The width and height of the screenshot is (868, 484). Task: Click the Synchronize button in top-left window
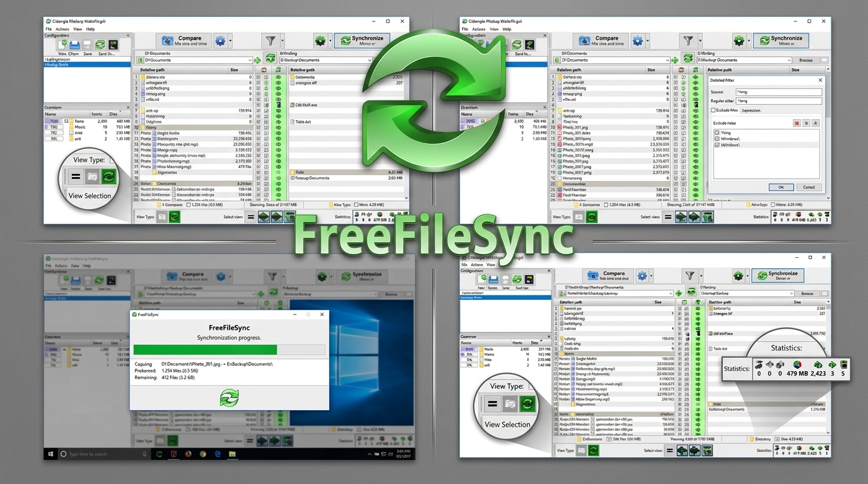click(x=361, y=41)
